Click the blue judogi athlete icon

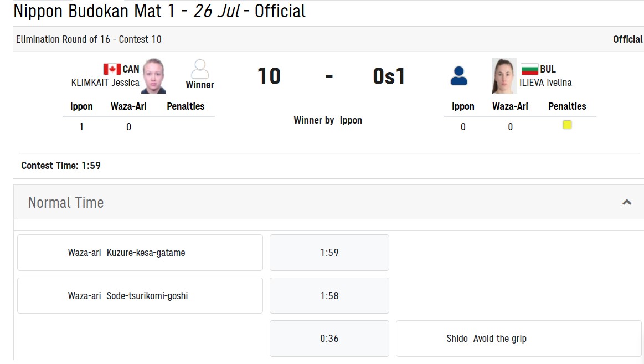coord(458,76)
